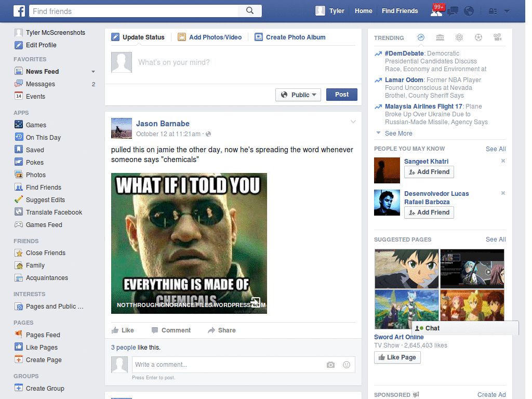This screenshot has width=532, height=399.
Task: Click the Write a comment field
Action: [228, 365]
